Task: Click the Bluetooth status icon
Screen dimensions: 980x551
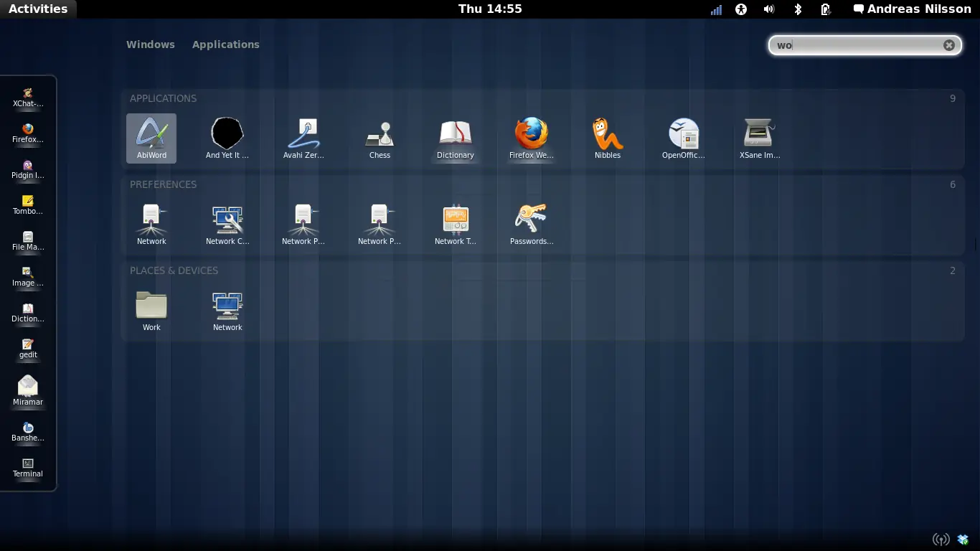Action: coord(797,9)
